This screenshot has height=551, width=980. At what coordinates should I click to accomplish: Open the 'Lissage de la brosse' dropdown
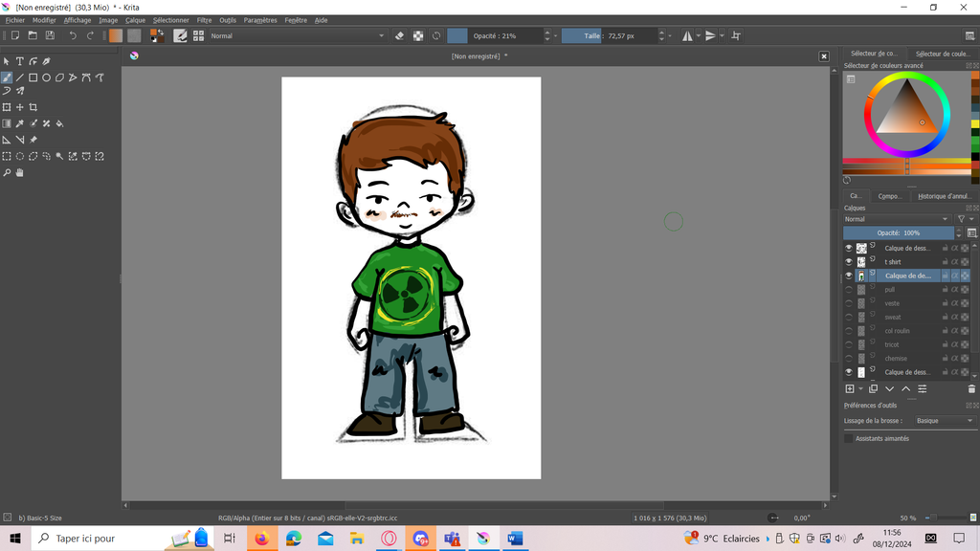[943, 421]
